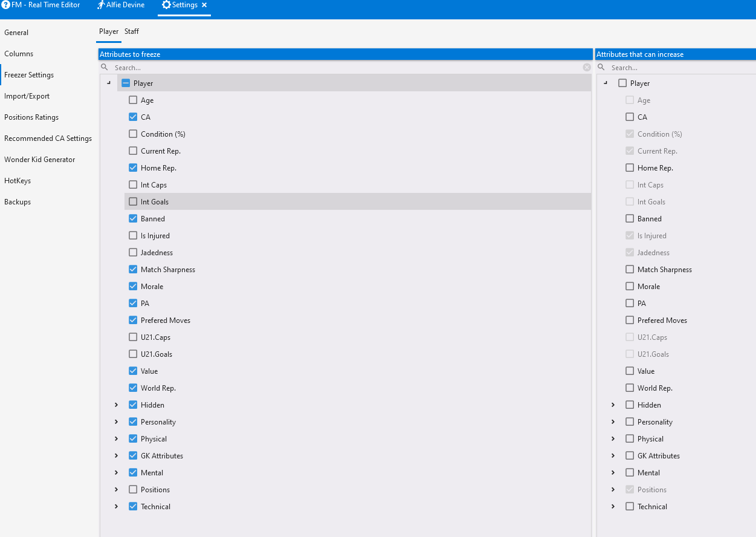Click the magnifier icon in Attributes that can increase search
Viewport: 756px width, 537px height.
[601, 68]
